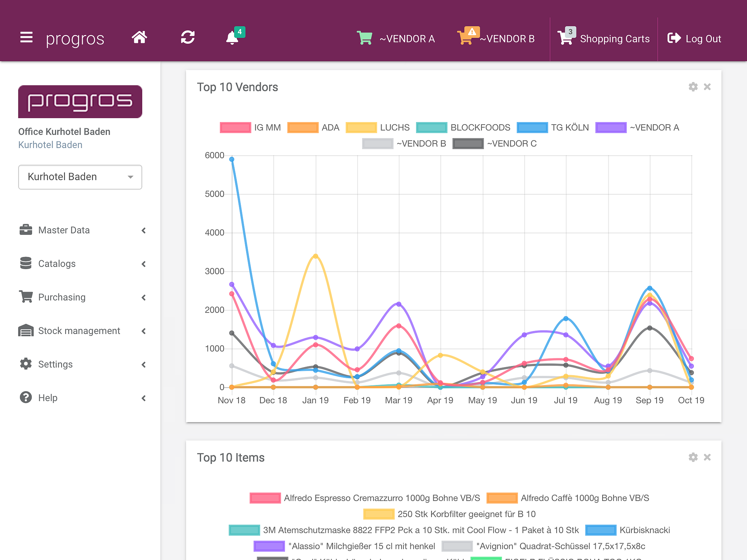Open the Kurhotel Baden dropdown
747x560 pixels.
tap(80, 177)
